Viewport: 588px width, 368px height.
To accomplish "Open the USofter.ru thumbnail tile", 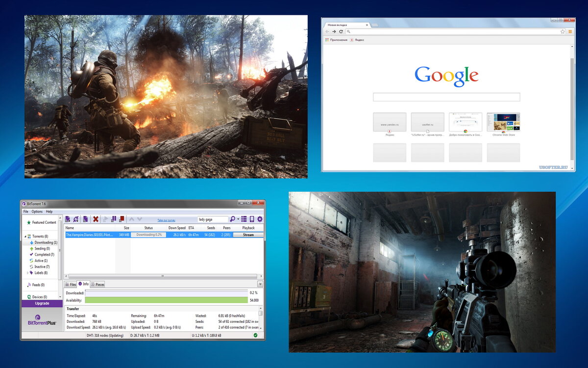I will (x=427, y=122).
